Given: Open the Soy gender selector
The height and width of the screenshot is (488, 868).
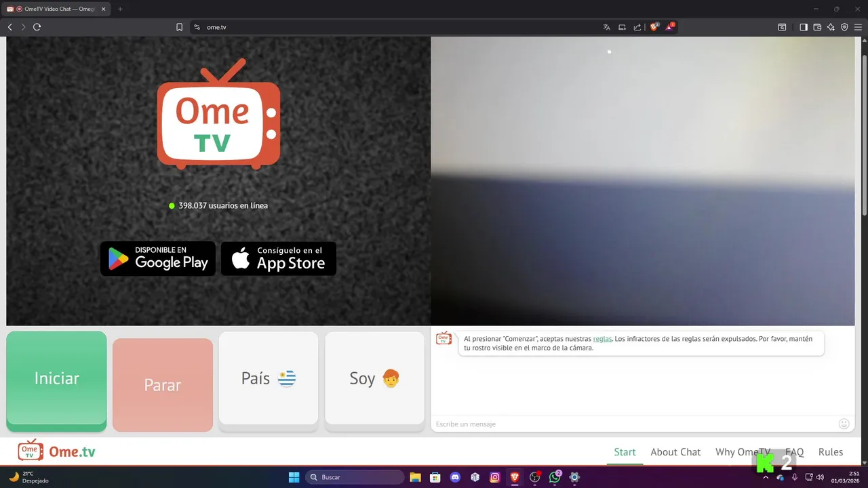Looking at the screenshot, I should coord(374,379).
